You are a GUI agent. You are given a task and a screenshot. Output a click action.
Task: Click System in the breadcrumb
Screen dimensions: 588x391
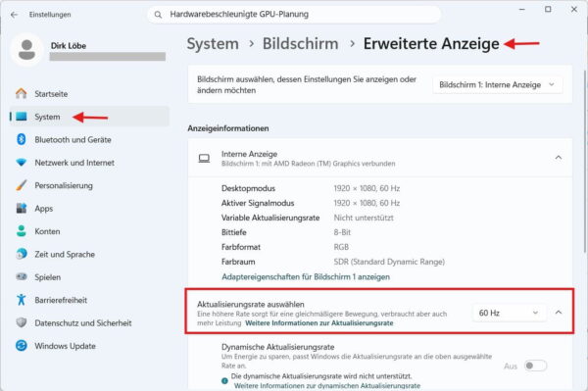pos(213,44)
